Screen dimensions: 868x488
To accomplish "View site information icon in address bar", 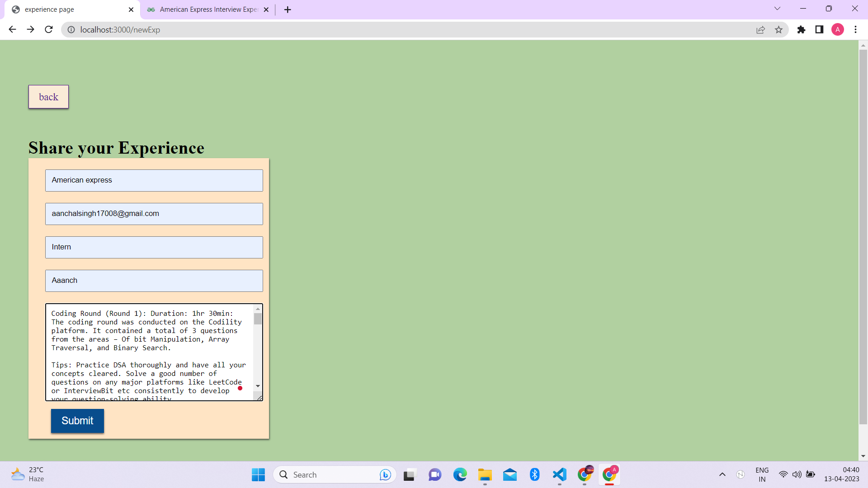I will click(71, 29).
